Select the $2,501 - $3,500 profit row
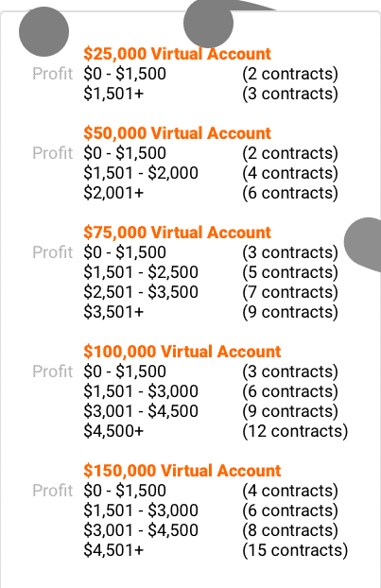This screenshot has width=381, height=588. pos(211,292)
